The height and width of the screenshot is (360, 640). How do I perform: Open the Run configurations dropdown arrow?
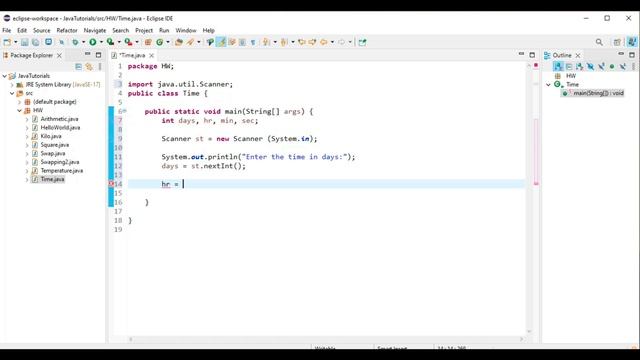101,42
